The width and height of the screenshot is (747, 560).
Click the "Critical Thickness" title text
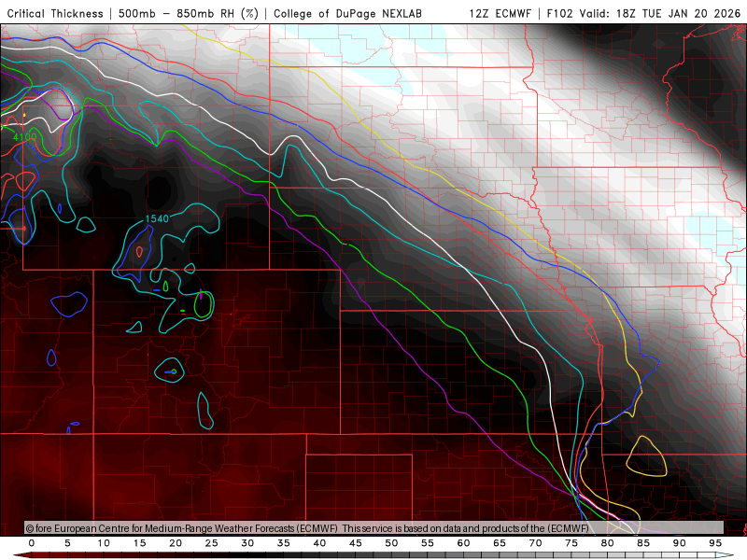[x=55, y=13]
